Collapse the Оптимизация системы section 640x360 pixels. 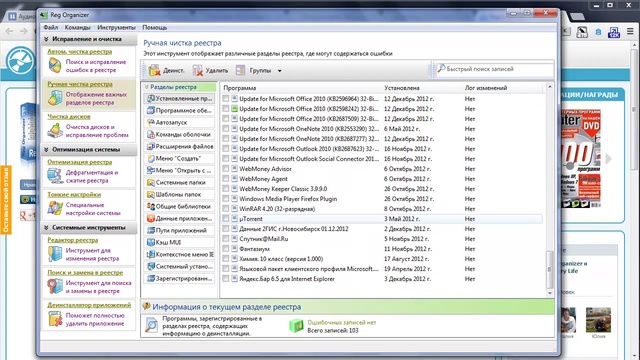coord(46,149)
